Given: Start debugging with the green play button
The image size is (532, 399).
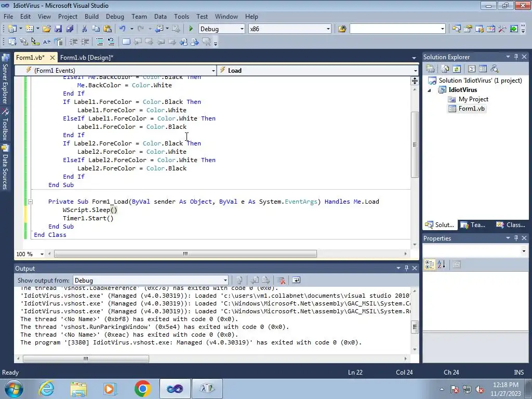Looking at the screenshot, I should pos(191,29).
